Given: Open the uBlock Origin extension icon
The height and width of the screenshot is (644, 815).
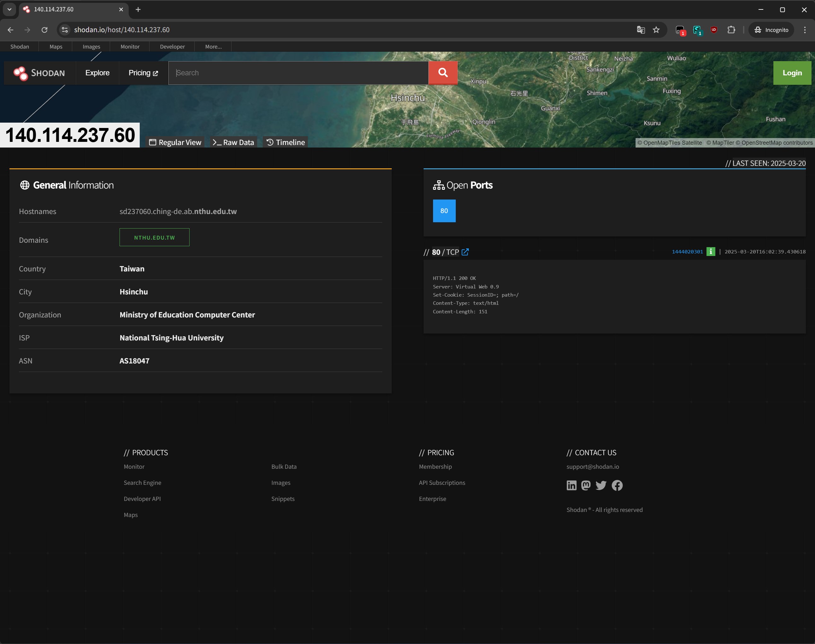Looking at the screenshot, I should (x=714, y=30).
